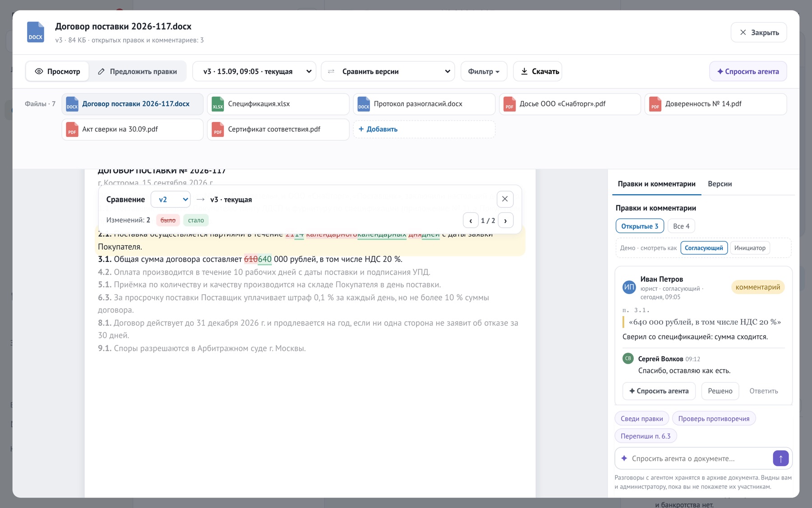Screen dimensions: 812x508
Task: Click the red было legend tag
Action: pos(168,220)
